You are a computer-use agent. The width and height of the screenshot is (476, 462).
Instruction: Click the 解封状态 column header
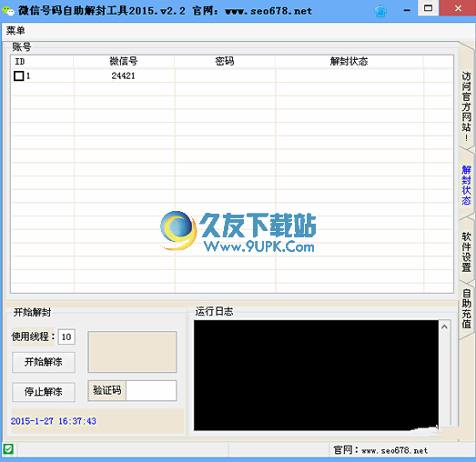pyautogui.click(x=349, y=61)
